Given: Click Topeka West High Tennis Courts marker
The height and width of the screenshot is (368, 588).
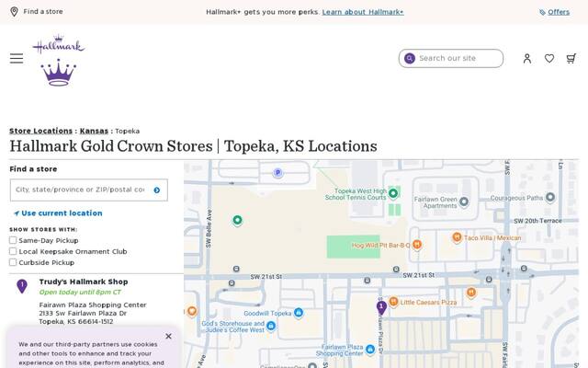Looking at the screenshot, I should tap(393, 193).
